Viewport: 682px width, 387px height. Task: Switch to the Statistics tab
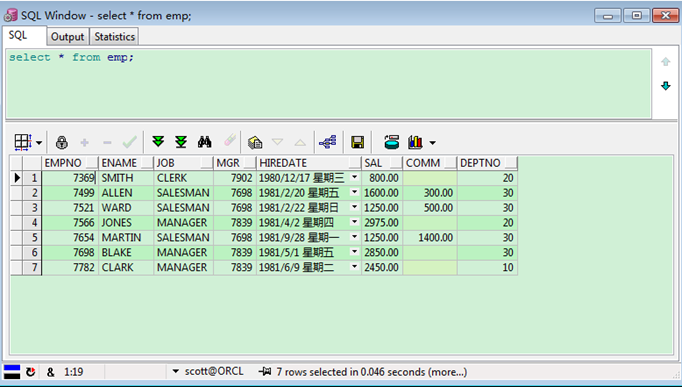(x=115, y=37)
